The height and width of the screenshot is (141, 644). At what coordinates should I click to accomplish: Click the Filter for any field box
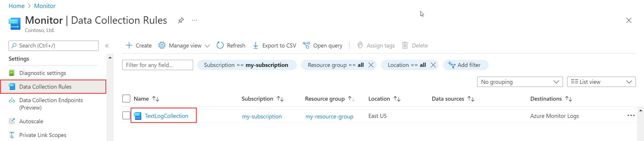(x=157, y=65)
